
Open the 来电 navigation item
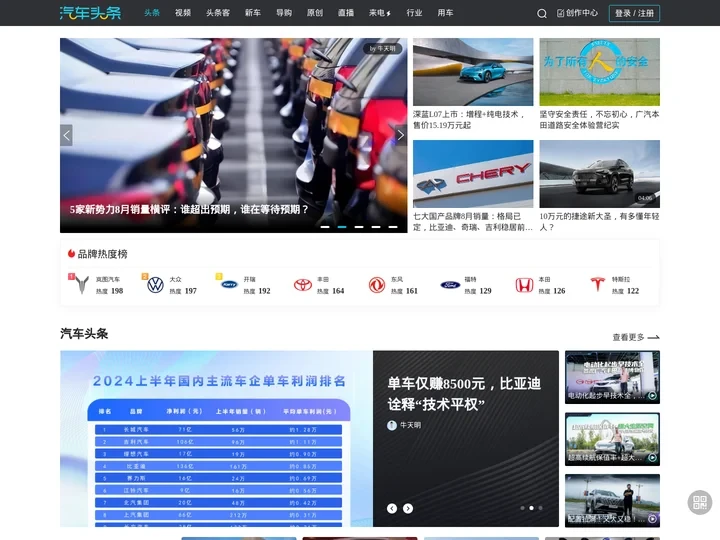380,13
